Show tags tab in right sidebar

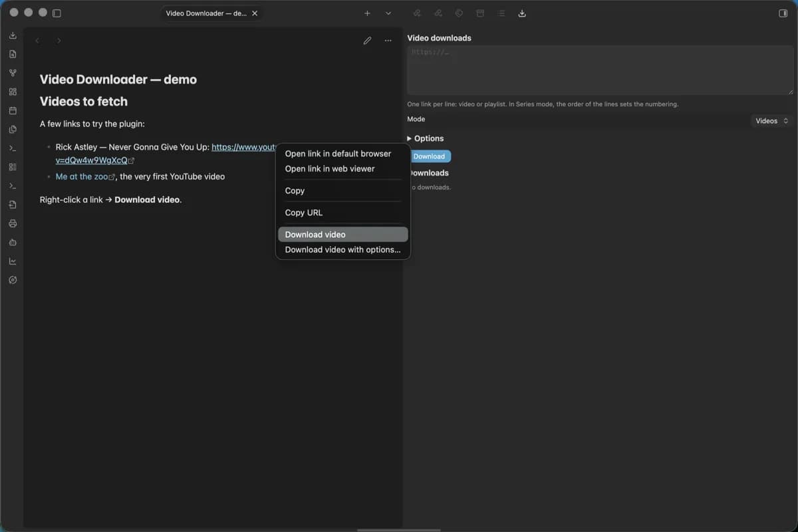(459, 13)
